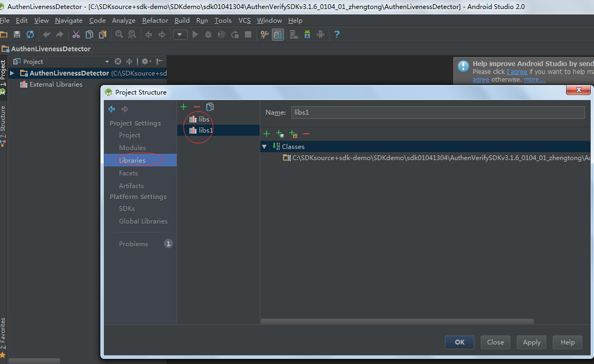594x364 pixels.
Task: Open the Navigate menu
Action: click(x=69, y=21)
